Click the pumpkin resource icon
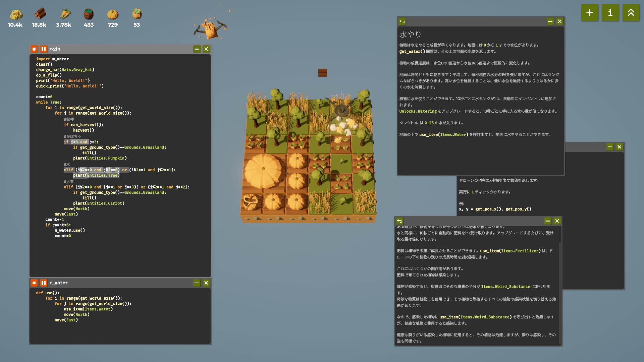 [113, 14]
